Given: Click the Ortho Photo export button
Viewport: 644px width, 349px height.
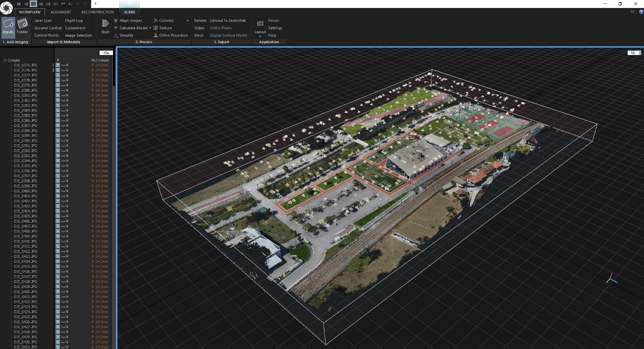Looking at the screenshot, I should point(221,28).
